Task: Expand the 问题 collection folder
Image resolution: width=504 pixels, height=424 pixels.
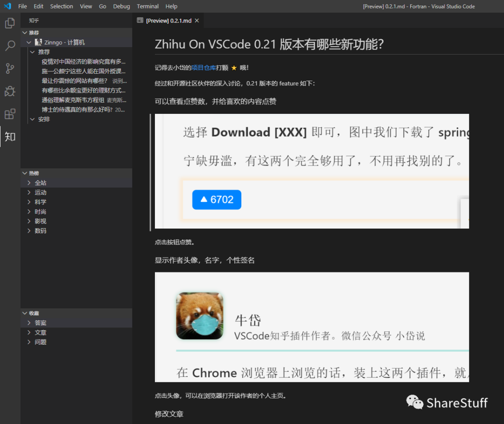Action: pyautogui.click(x=77, y=342)
